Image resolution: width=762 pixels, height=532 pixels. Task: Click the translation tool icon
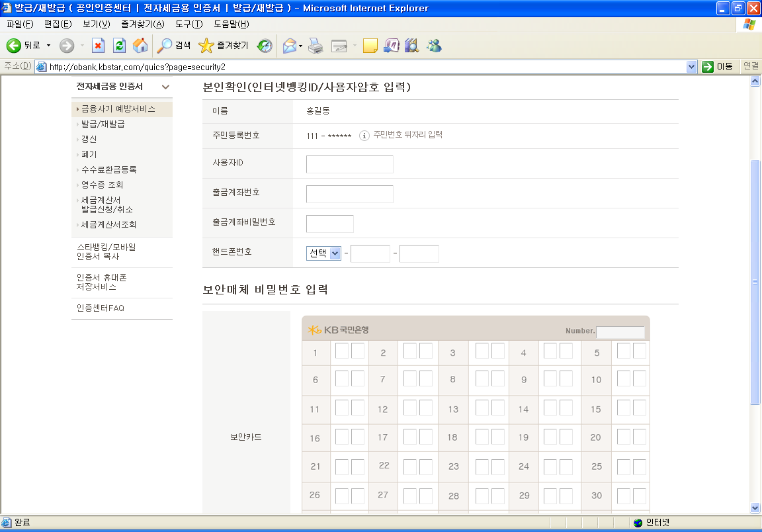(391, 46)
